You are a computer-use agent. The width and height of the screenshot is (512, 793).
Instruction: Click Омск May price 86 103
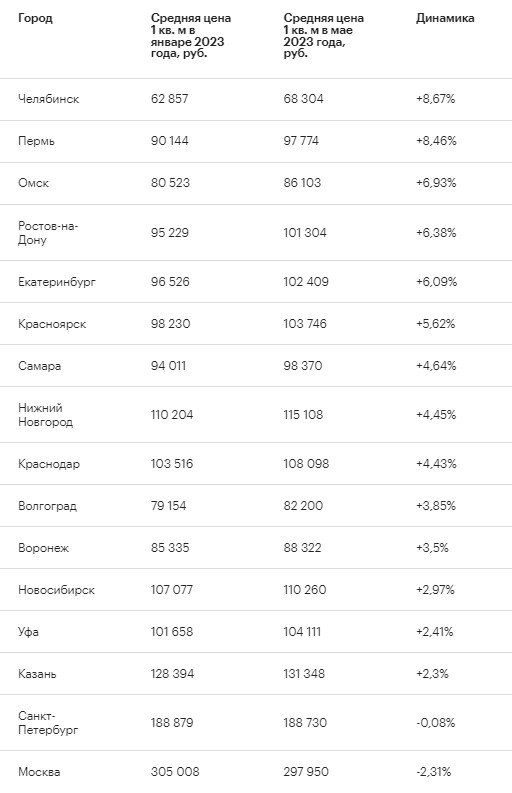[302, 183]
